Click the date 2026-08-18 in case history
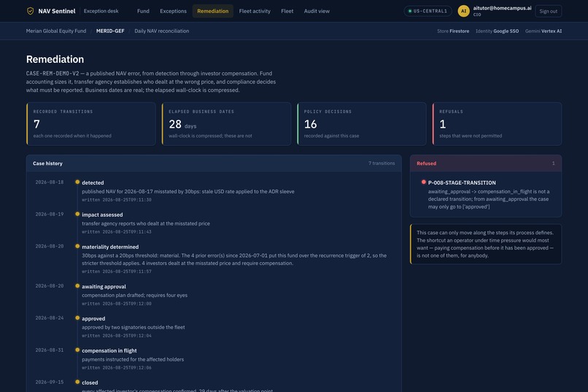This screenshot has width=588, height=392. (x=50, y=182)
